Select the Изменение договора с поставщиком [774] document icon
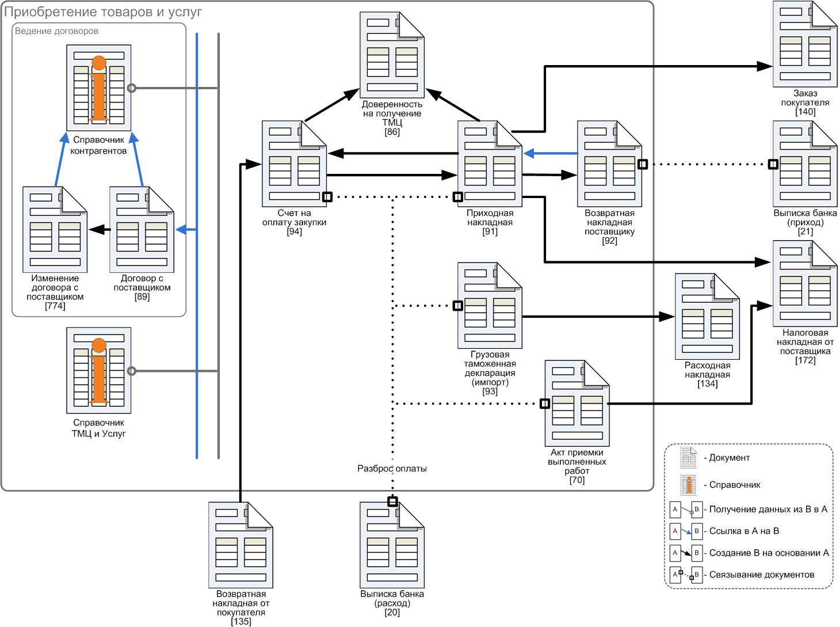The image size is (840, 627). pos(55,230)
